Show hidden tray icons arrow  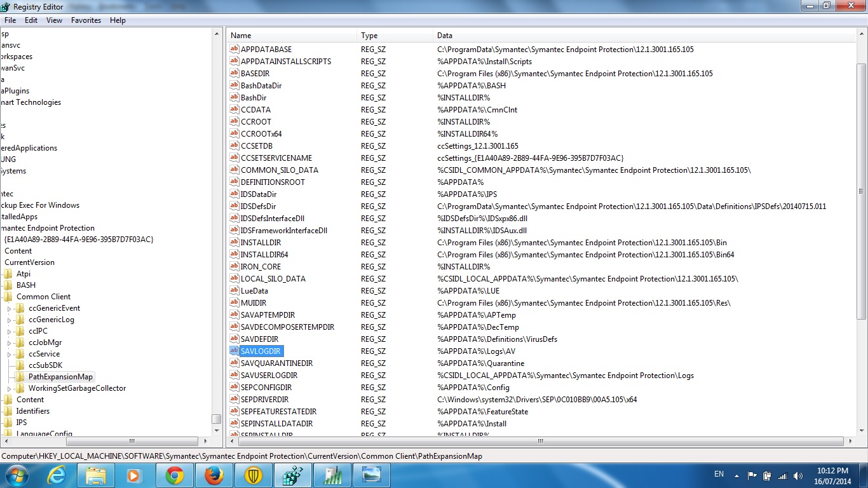(736, 475)
